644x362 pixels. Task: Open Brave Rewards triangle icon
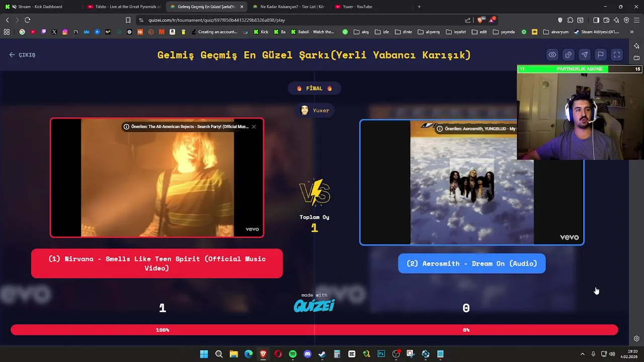(492, 20)
